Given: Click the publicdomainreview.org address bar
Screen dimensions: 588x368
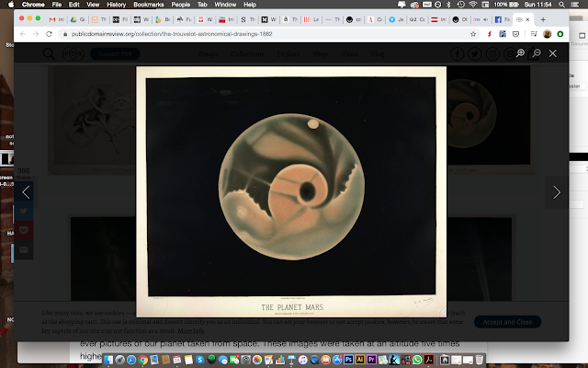Looking at the screenshot, I should [x=263, y=34].
